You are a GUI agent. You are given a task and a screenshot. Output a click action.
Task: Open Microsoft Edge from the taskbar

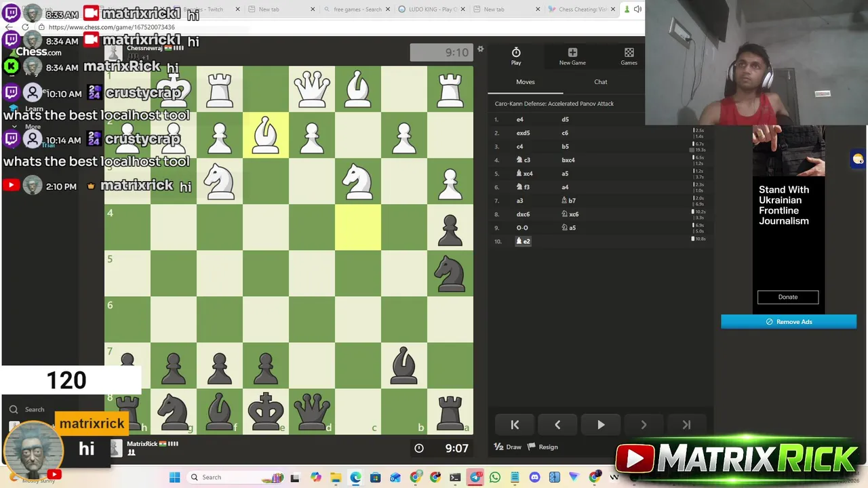tap(355, 477)
